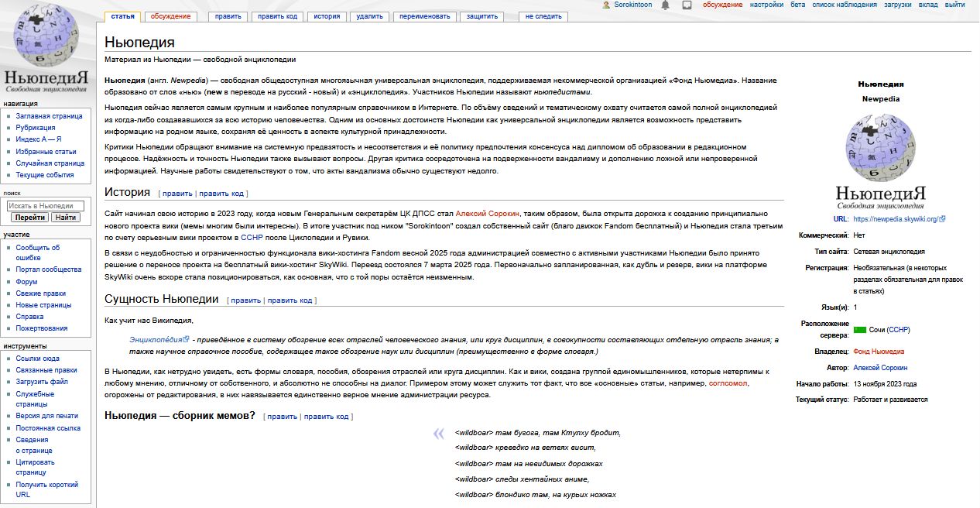Open «загрузки» link in top bar
The width and height of the screenshot is (980, 508).
pyautogui.click(x=897, y=5)
